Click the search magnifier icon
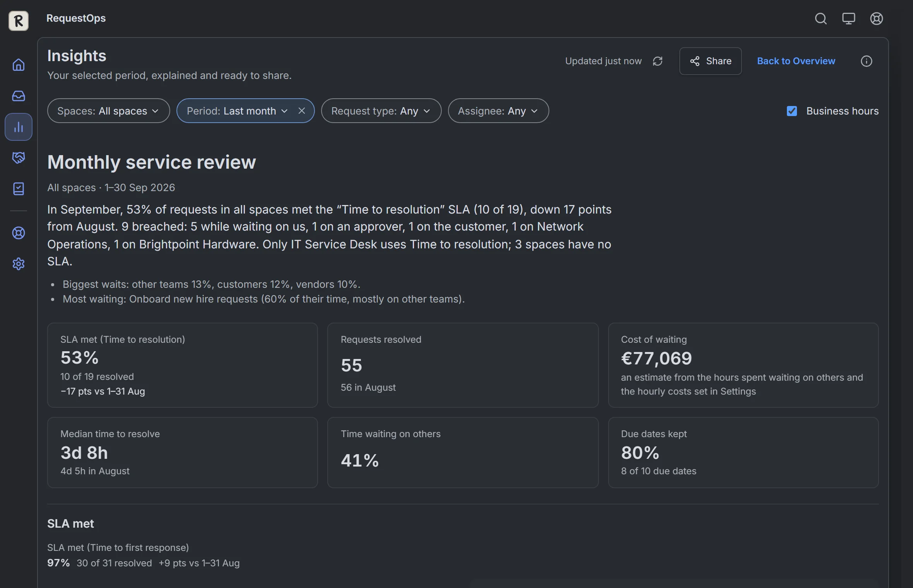 pyautogui.click(x=821, y=19)
